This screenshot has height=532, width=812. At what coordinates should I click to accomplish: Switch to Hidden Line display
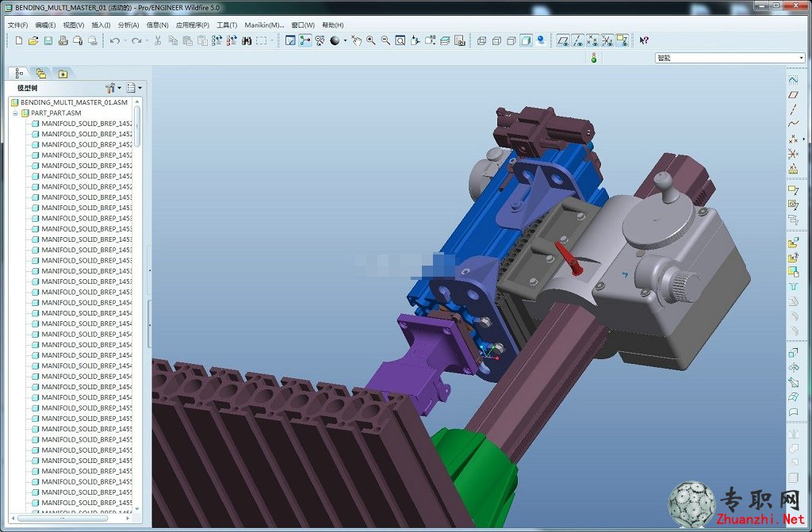[x=496, y=40]
